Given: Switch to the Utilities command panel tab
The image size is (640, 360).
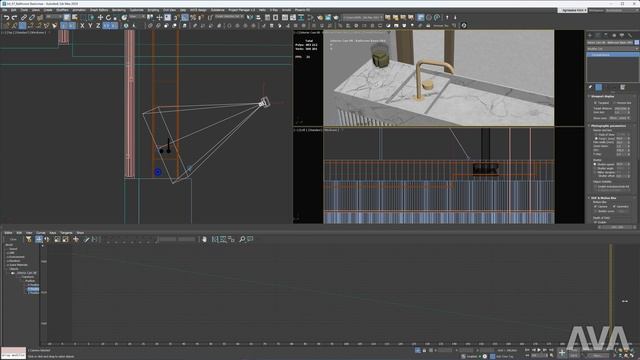Looking at the screenshot, I should pos(630,36).
